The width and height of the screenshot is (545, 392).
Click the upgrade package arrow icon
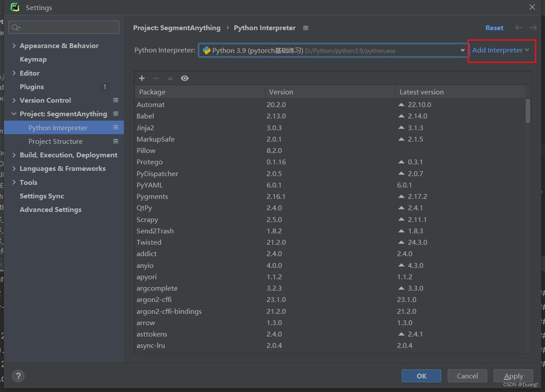pyautogui.click(x=170, y=78)
